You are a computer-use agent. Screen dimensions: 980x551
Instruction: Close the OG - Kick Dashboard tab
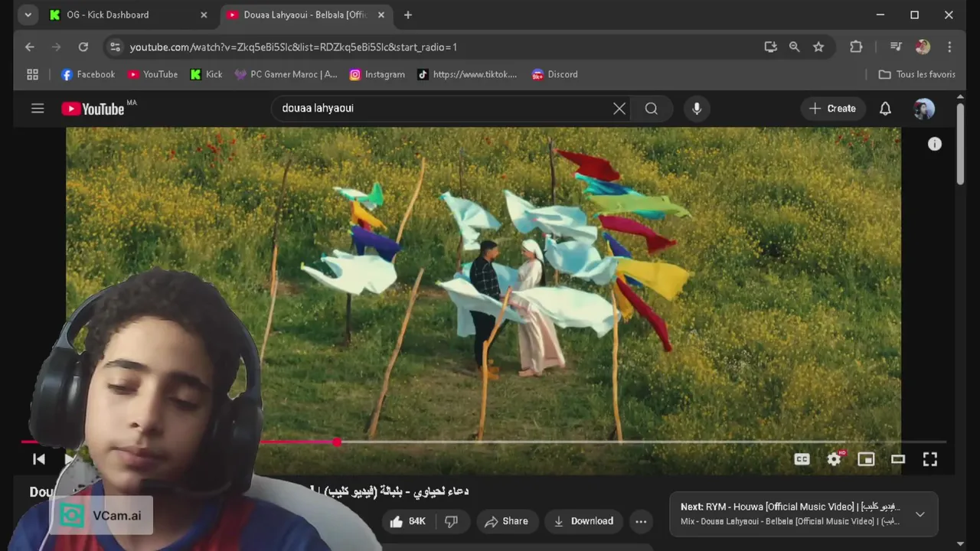[x=204, y=15]
